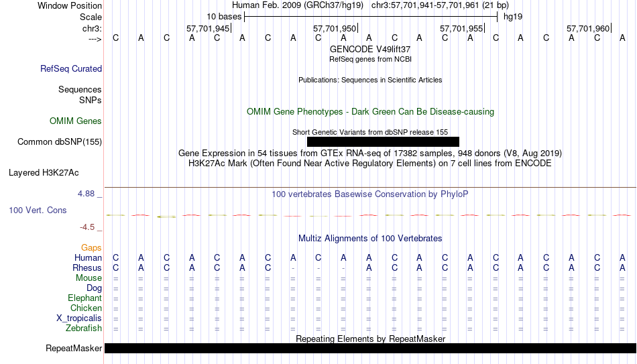This screenshot has height=364, width=637.
Task: Select the Dog species row label
Action: (95, 288)
